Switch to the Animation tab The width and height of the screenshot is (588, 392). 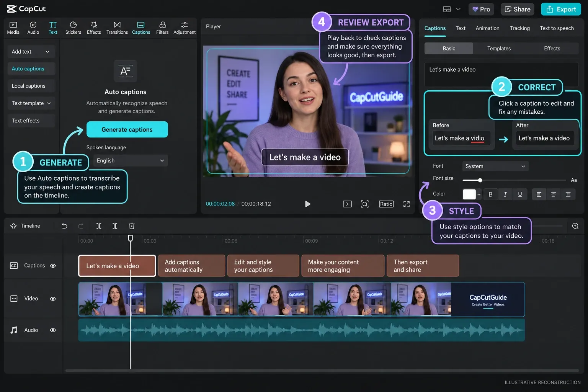[x=487, y=28]
